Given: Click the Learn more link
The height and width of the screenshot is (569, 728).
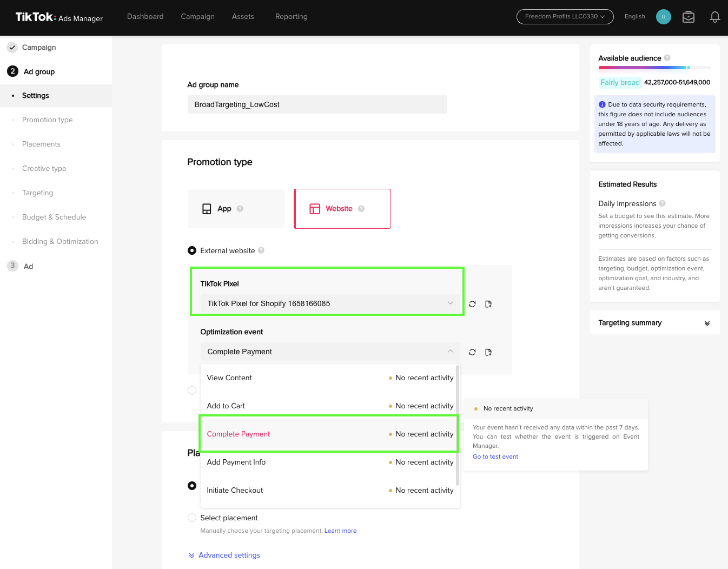Looking at the screenshot, I should point(341,531).
